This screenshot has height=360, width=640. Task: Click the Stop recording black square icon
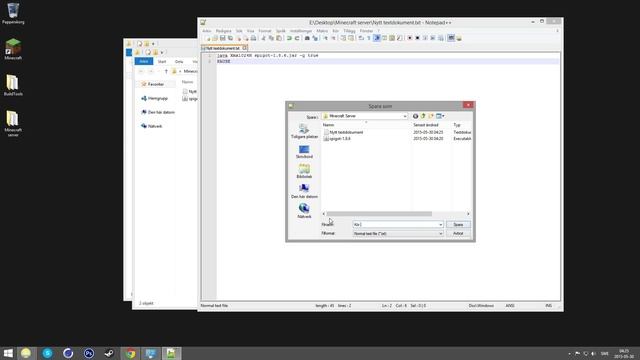418,38
